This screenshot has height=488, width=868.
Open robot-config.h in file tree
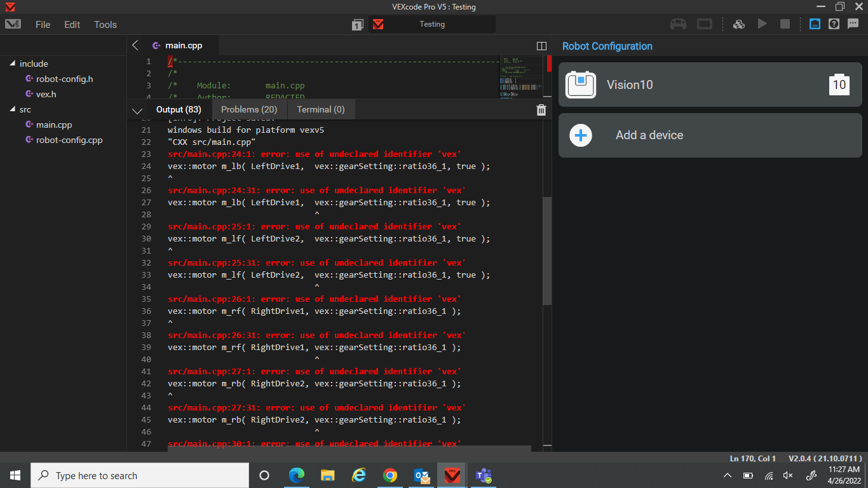click(x=64, y=79)
